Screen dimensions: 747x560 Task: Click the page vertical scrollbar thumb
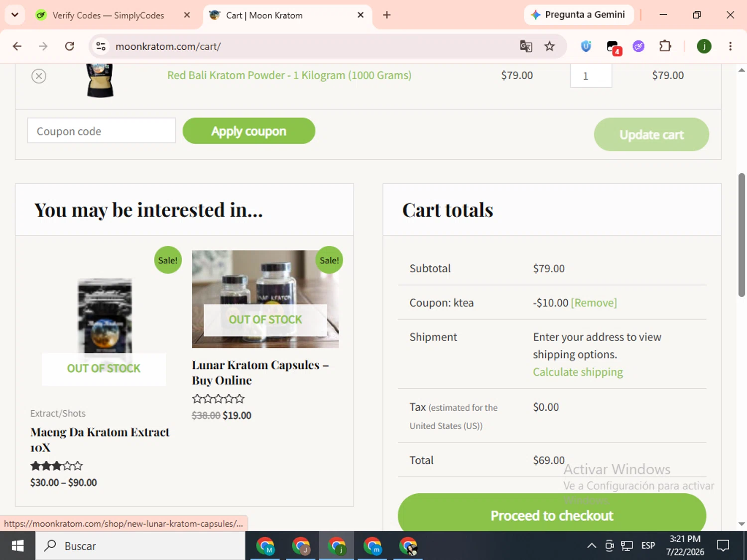click(742, 235)
